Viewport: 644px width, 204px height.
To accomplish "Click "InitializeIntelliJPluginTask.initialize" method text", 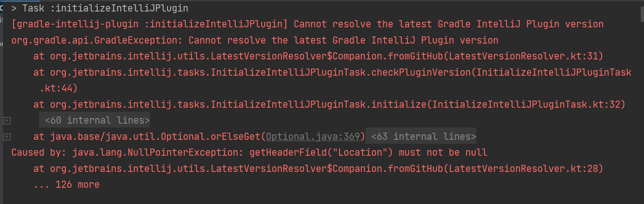I will click(318, 105).
